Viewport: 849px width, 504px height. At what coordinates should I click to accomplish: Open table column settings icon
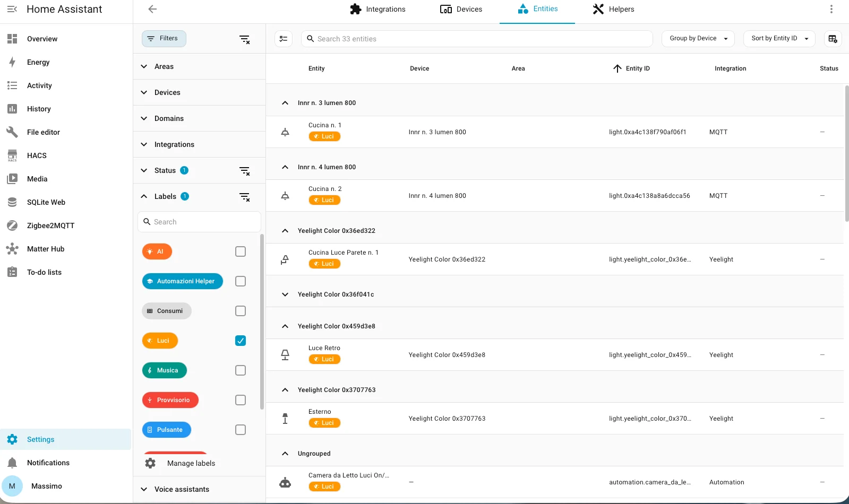click(833, 39)
